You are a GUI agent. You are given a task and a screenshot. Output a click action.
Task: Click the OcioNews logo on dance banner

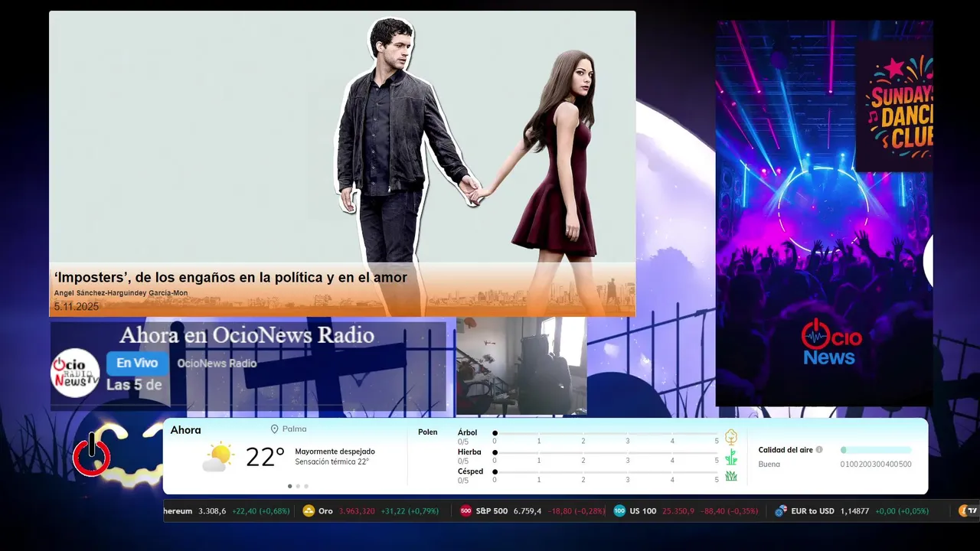[x=831, y=342]
